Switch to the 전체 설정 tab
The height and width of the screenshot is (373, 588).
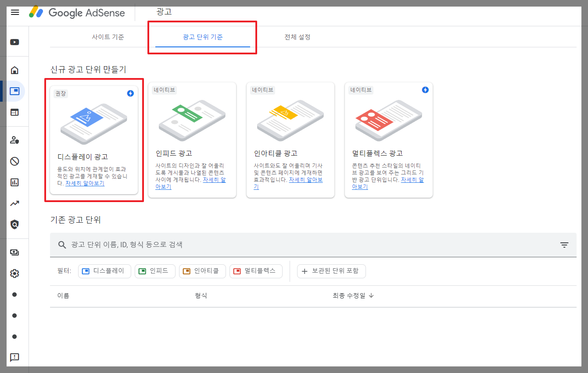click(x=297, y=37)
